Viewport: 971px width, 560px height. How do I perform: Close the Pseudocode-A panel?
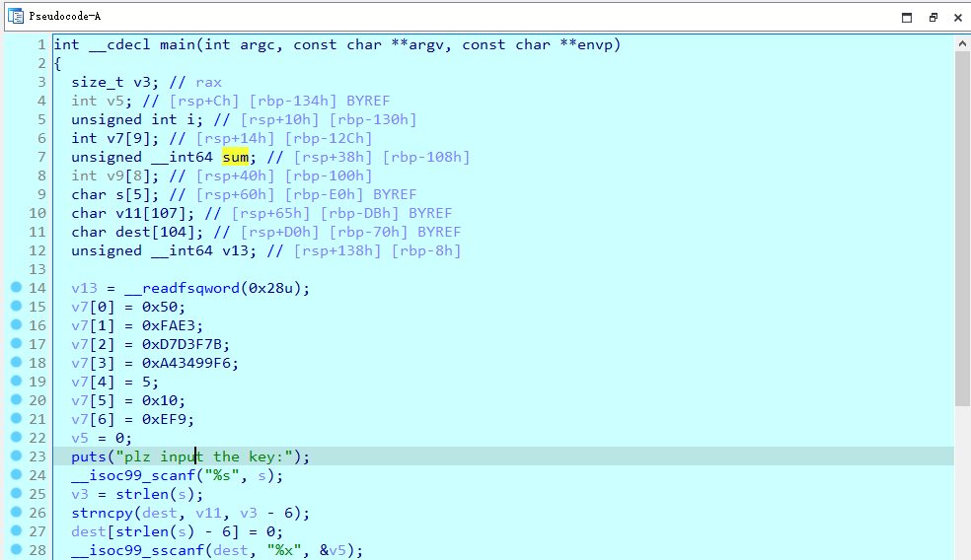click(957, 17)
